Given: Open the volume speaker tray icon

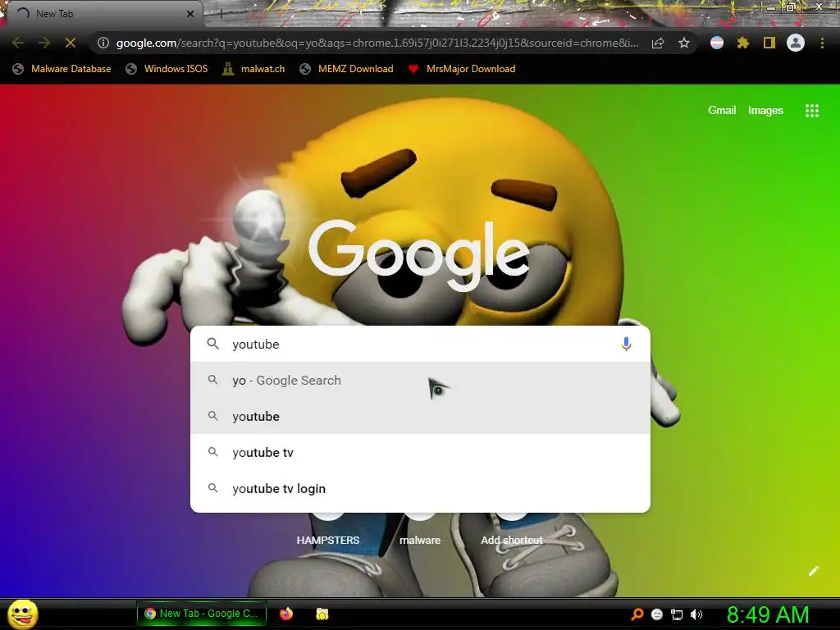Looking at the screenshot, I should [696, 614].
